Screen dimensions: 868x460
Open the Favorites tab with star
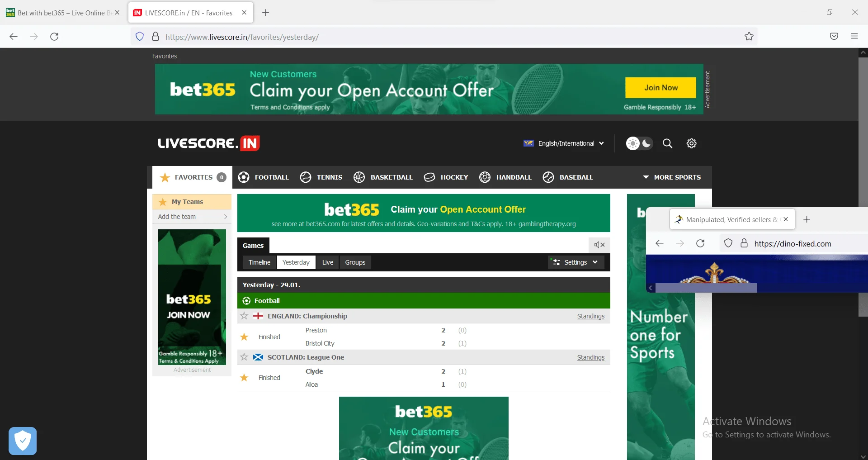(193, 177)
